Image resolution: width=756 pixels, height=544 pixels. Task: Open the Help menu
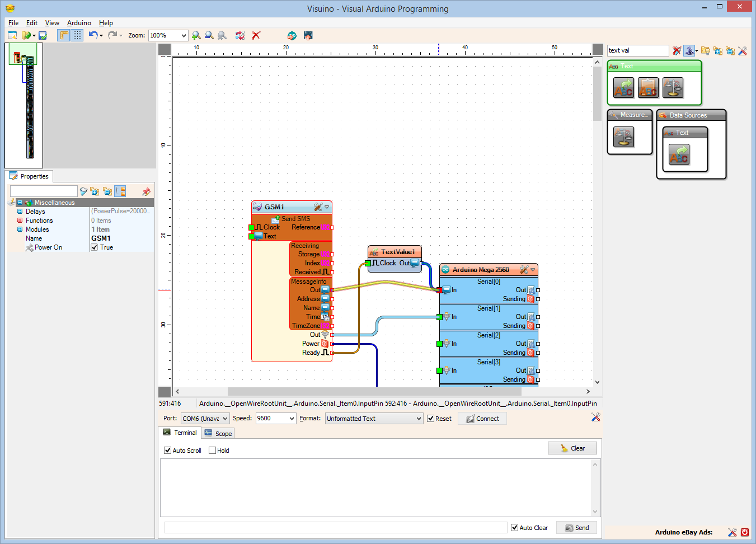pos(106,23)
